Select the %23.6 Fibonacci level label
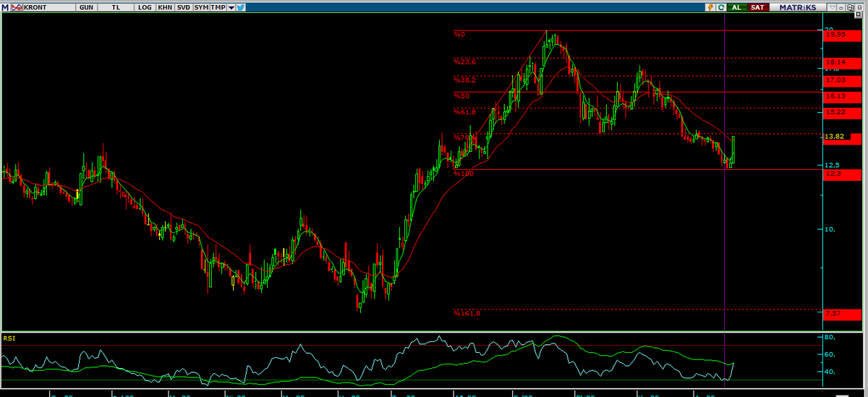Viewport: 868px width, 397px height. click(x=464, y=62)
